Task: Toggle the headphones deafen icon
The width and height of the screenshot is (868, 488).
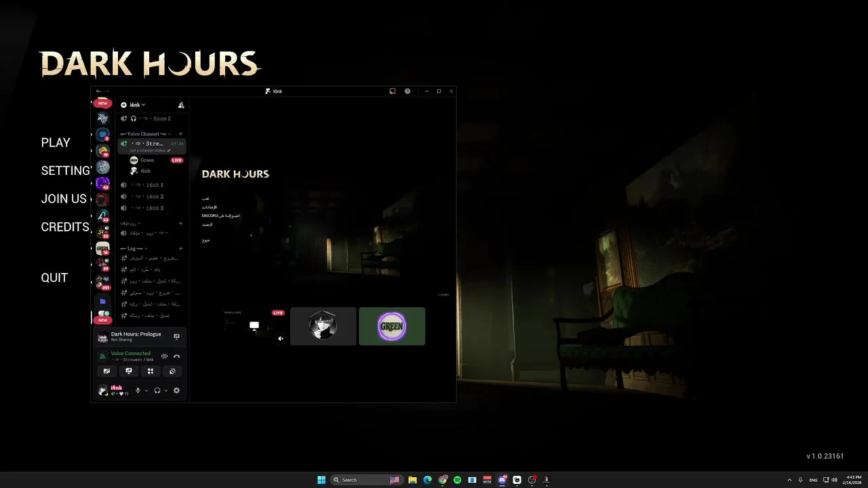Action: click(x=157, y=390)
